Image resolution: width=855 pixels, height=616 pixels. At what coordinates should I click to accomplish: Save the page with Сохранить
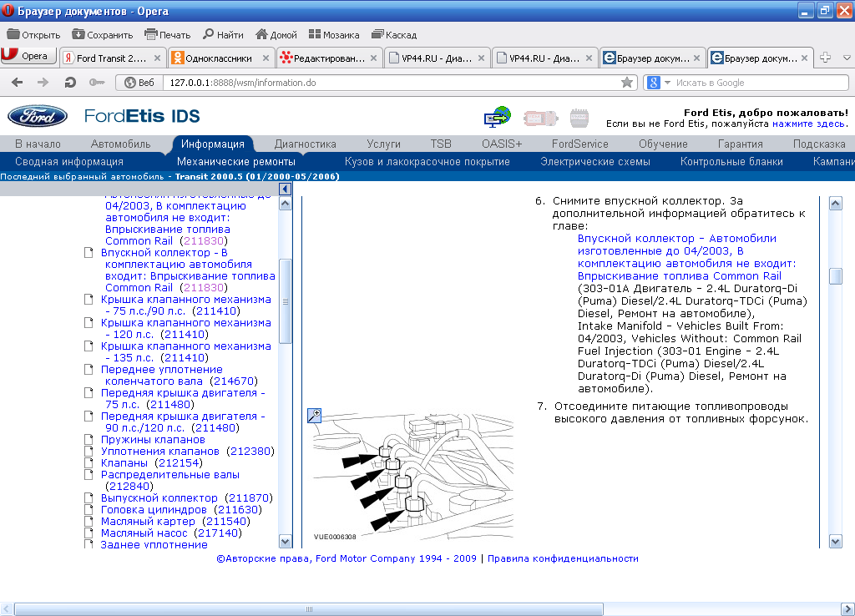click(103, 35)
